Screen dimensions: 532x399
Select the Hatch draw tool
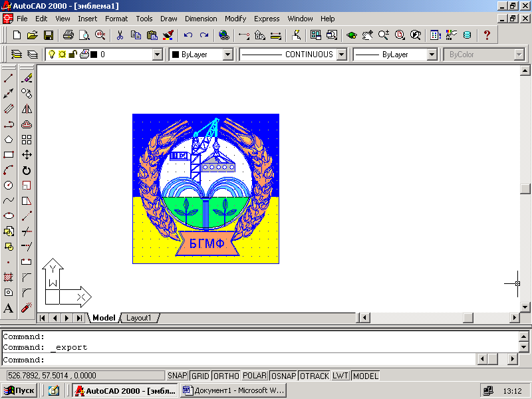click(x=9, y=277)
